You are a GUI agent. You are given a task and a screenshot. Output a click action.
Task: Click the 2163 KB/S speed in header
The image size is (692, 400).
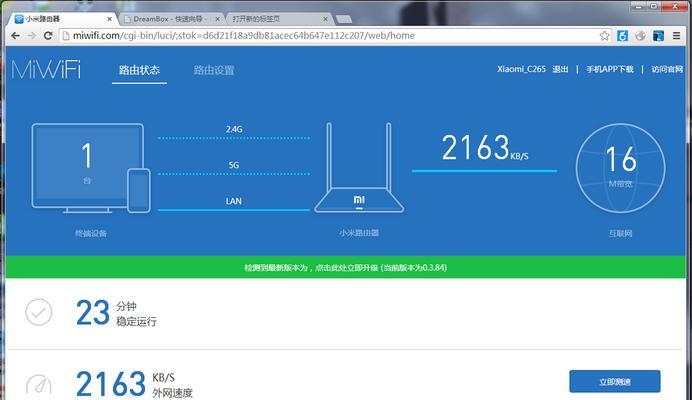point(485,148)
